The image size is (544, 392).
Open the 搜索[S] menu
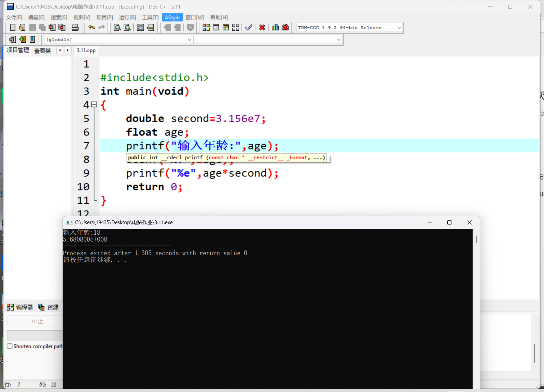[x=59, y=17]
